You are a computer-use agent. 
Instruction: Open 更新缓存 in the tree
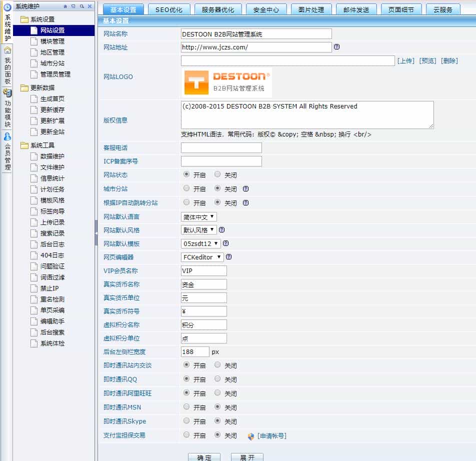coord(52,110)
